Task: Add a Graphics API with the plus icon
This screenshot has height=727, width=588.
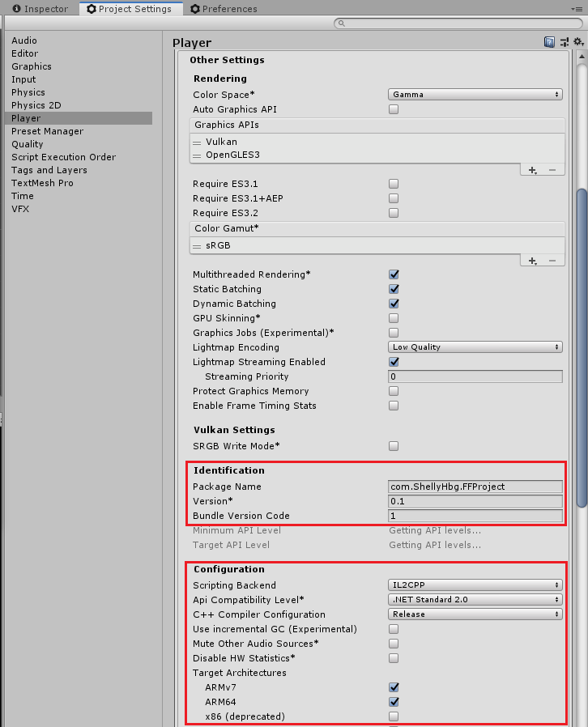Action: [532, 170]
